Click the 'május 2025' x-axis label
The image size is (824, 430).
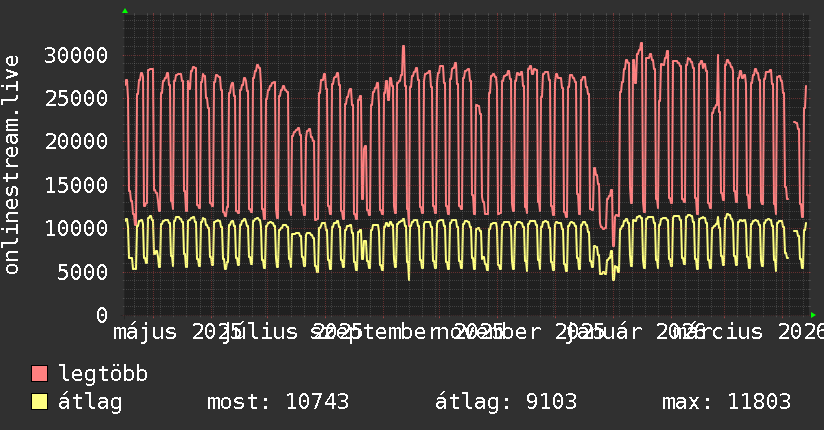177,332
